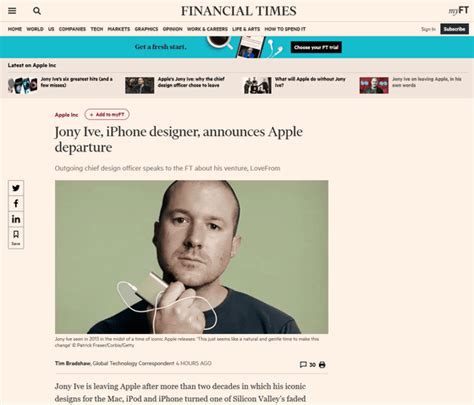Share article on LinkedIn
474x405 pixels.
(x=16, y=219)
